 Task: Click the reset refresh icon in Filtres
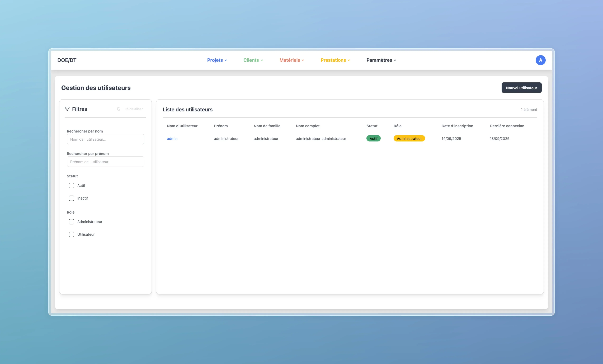[x=119, y=109]
